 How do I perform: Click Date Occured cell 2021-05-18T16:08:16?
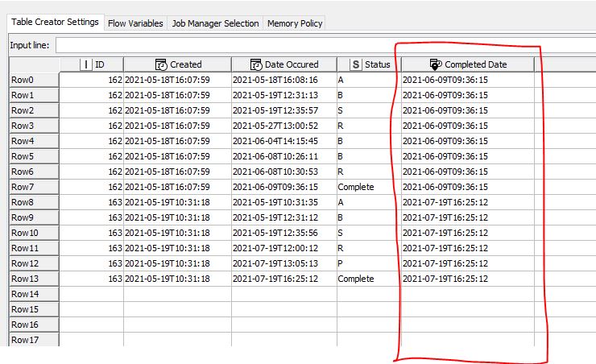284,80
